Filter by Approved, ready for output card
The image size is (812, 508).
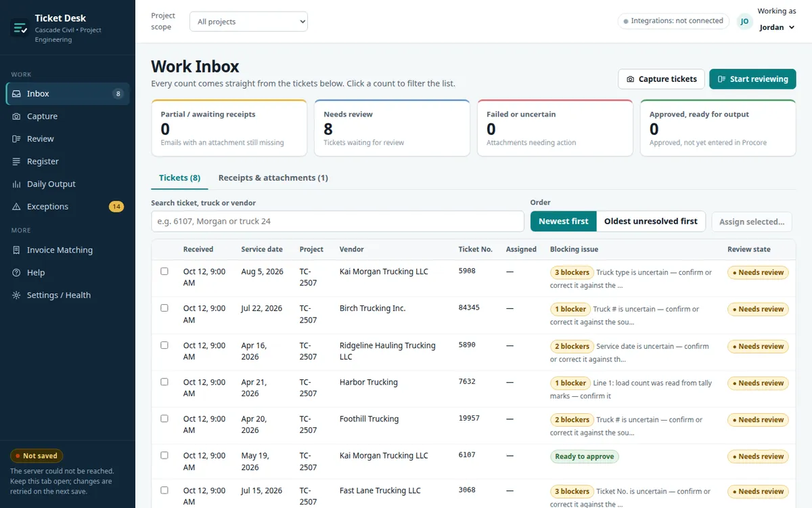[x=718, y=128]
